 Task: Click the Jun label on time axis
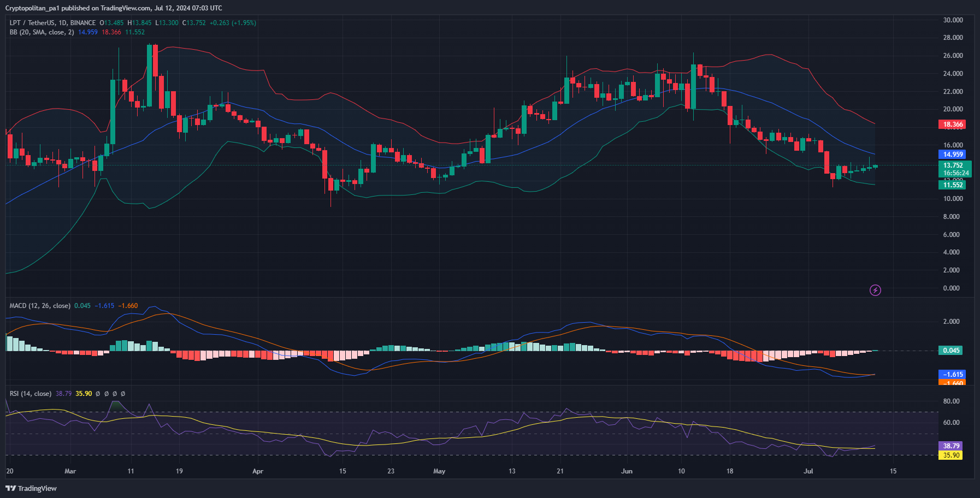[x=627, y=471]
